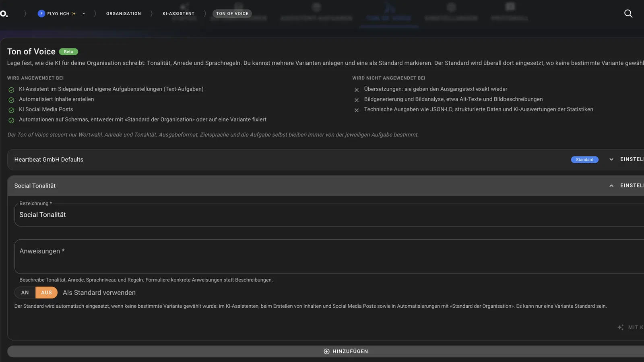Open EINSTELLUNGEN for Heartbeat GmbH Defaults

point(632,159)
